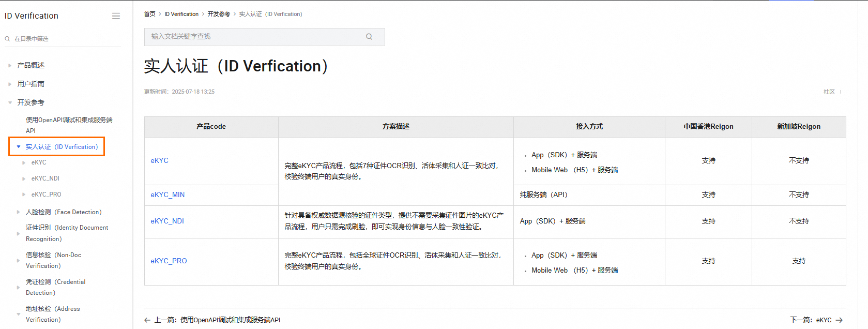The width and height of the screenshot is (868, 329).
Task: Click the magnifier icon in the document search box
Action: (369, 37)
